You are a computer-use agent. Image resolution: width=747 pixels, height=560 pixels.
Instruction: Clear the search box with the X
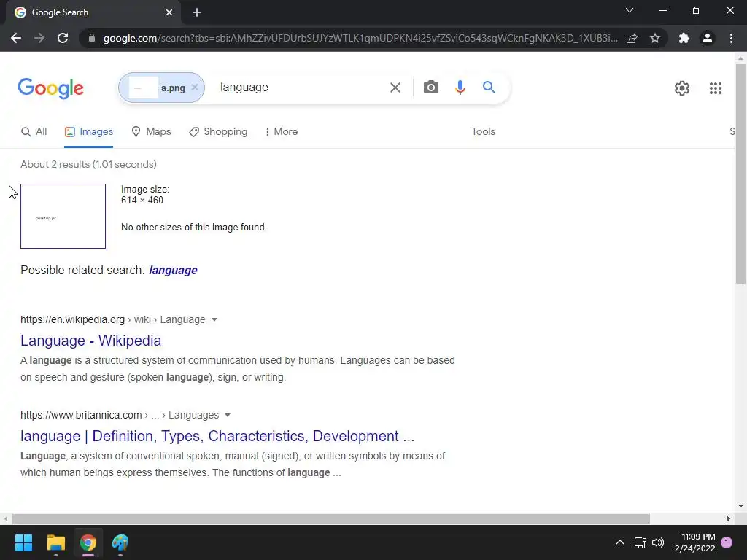pyautogui.click(x=395, y=87)
